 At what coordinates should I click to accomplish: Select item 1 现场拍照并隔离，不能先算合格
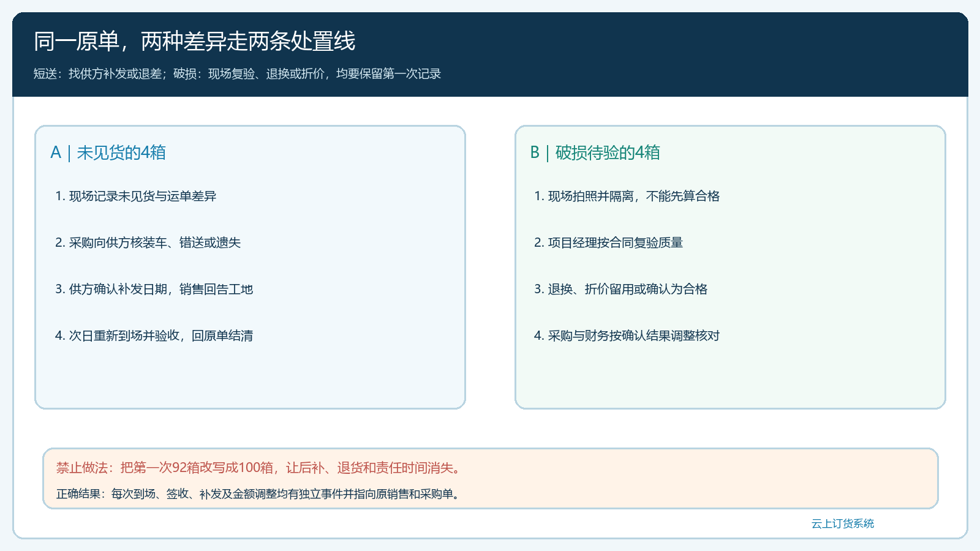pos(627,196)
